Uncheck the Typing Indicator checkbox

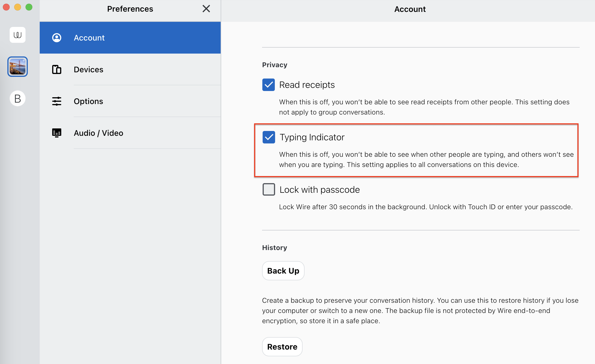click(269, 137)
